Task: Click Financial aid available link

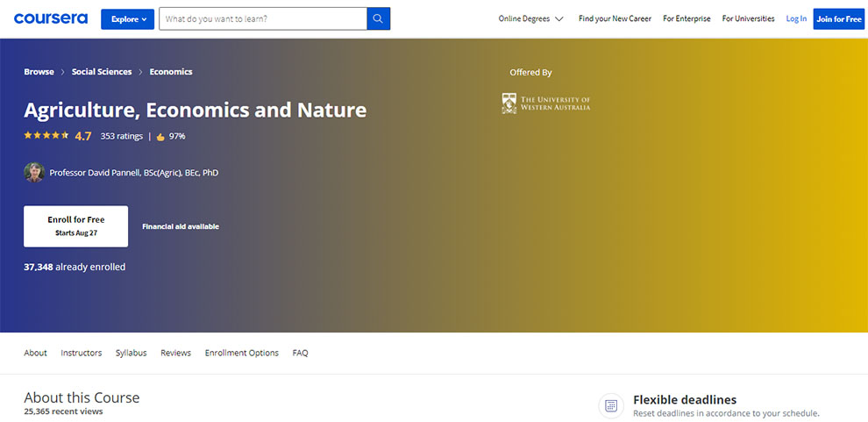Action: coord(181,226)
